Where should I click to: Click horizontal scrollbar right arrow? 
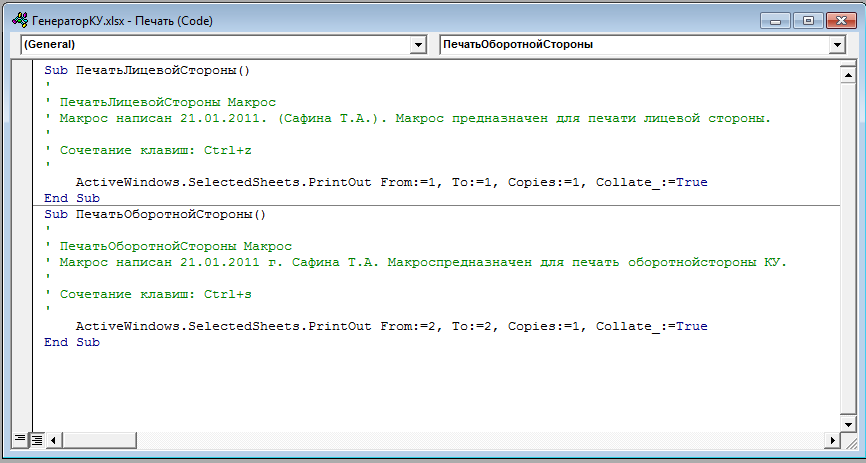(832, 440)
